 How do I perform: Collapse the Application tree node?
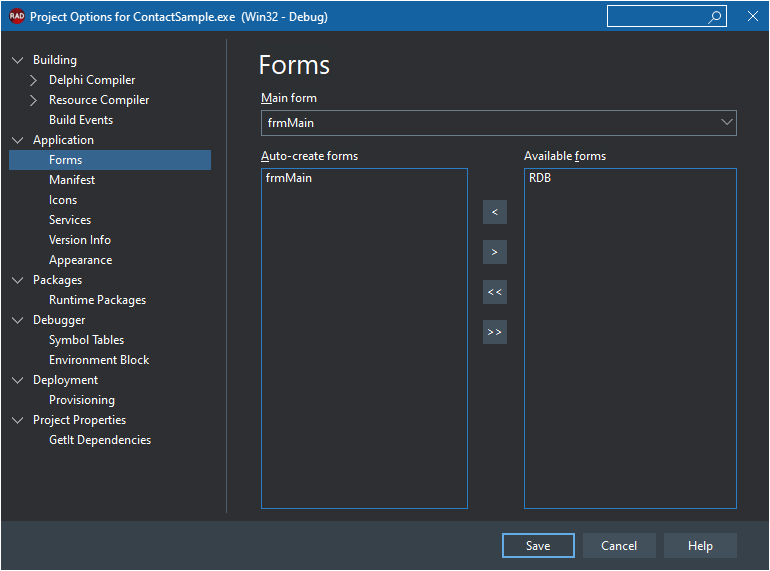click(x=18, y=140)
